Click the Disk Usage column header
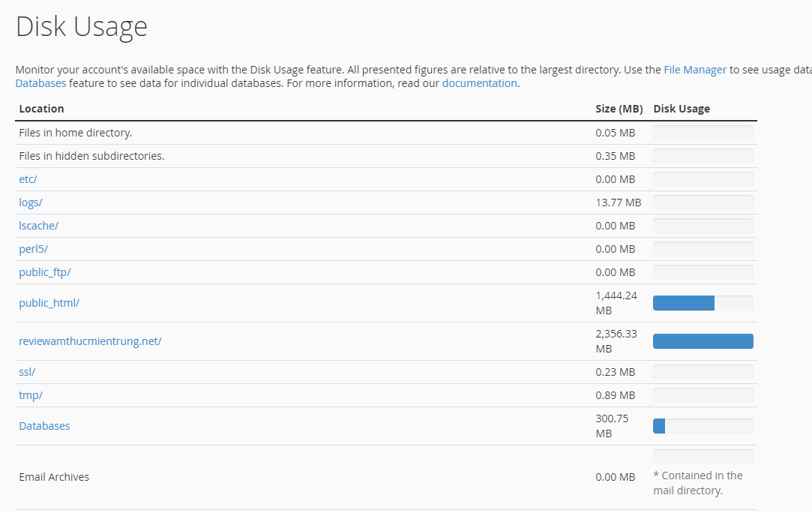Screen dimensions: 812x513 pyautogui.click(x=682, y=109)
